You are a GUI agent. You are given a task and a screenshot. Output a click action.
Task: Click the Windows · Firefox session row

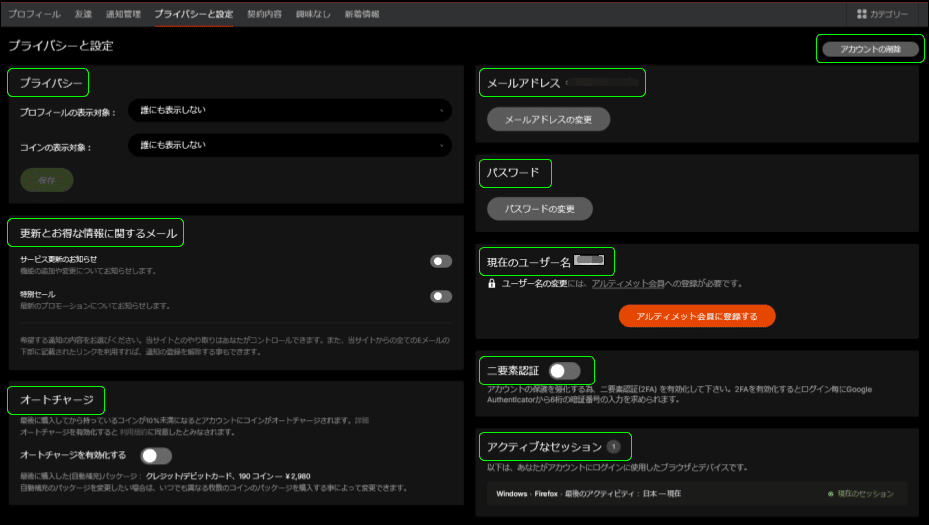click(x=697, y=494)
